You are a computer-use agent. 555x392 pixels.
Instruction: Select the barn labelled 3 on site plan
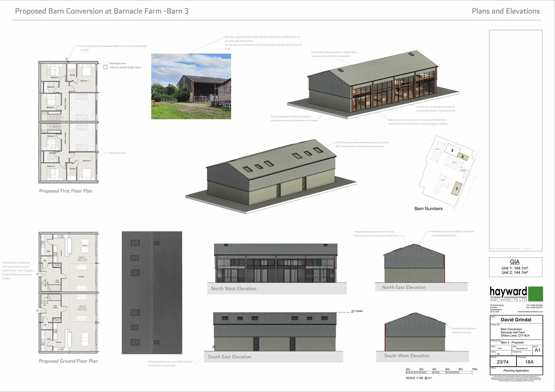pyautogui.click(x=457, y=188)
